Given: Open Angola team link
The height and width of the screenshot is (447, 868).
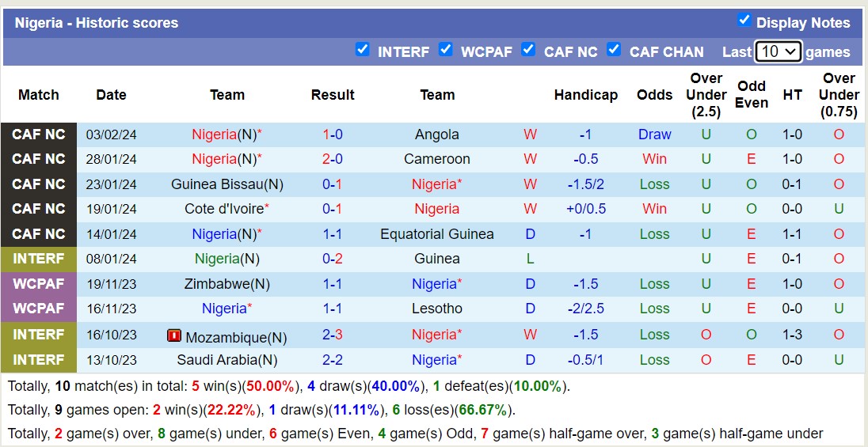Looking at the screenshot, I should click(x=436, y=134).
